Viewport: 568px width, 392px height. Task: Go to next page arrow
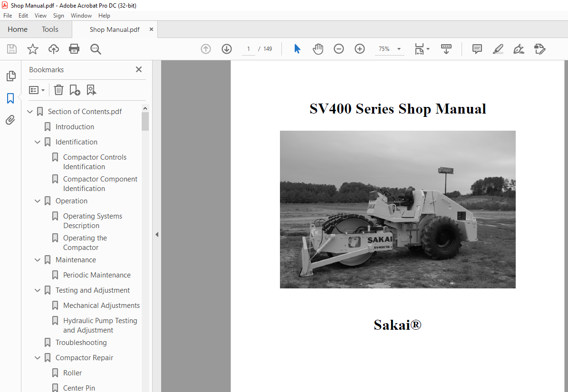227,49
